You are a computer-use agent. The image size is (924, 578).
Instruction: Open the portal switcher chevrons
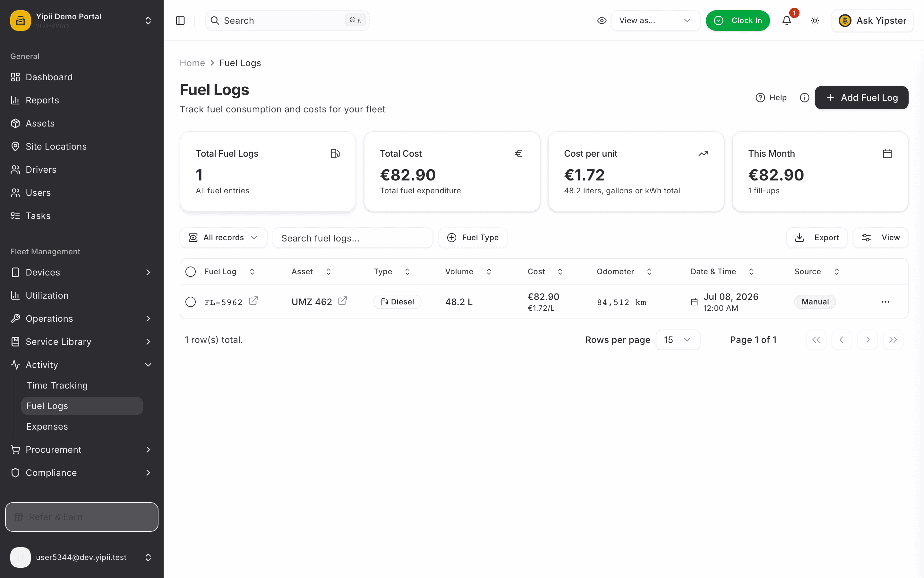(x=148, y=21)
